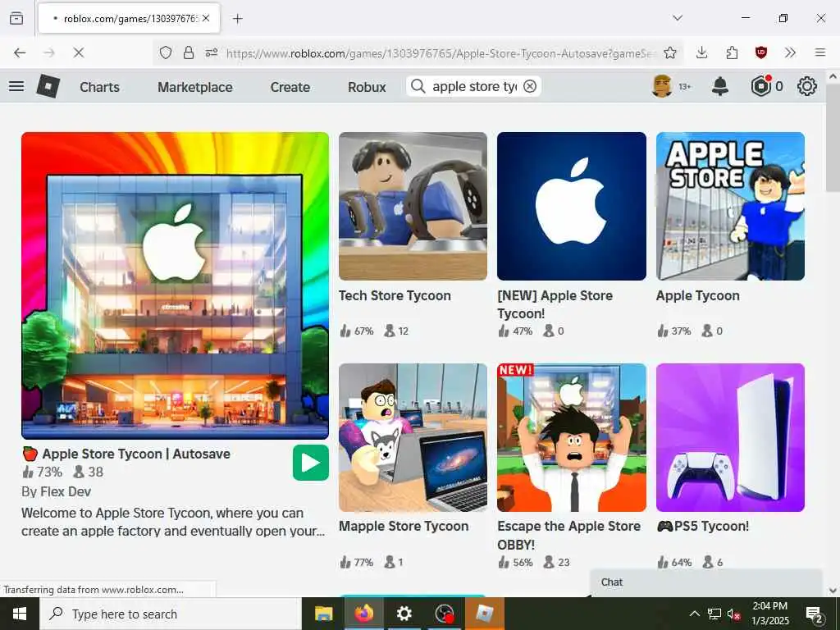Image resolution: width=840 pixels, height=630 pixels.
Task: Click the uBlock Origin shield icon
Action: tap(760, 52)
